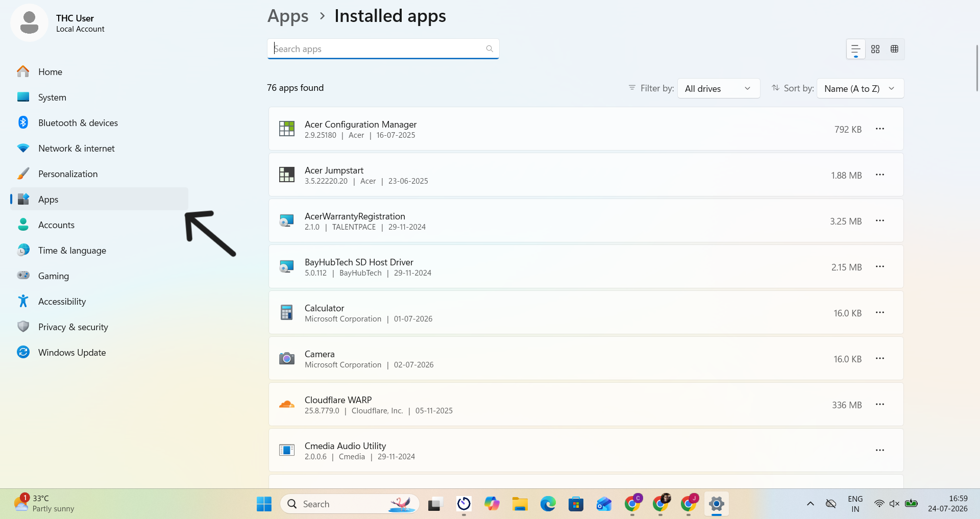This screenshot has width=980, height=519.
Task: Launch Microsoft Edge from the taskbar
Action: [x=548, y=504]
